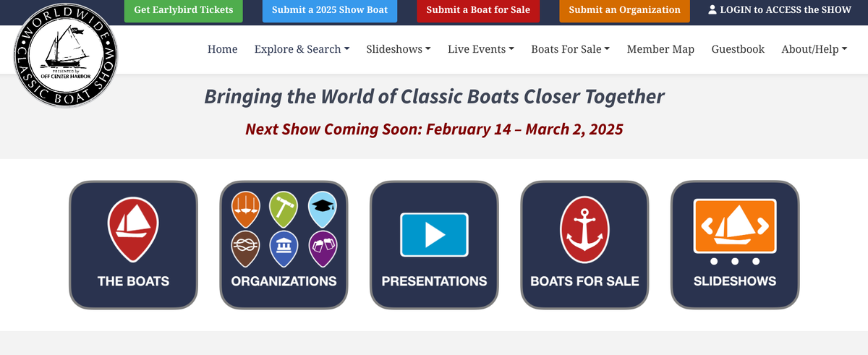Image resolution: width=868 pixels, height=355 pixels.
Task: Click the purple toasting mugs pin
Action: point(323,249)
